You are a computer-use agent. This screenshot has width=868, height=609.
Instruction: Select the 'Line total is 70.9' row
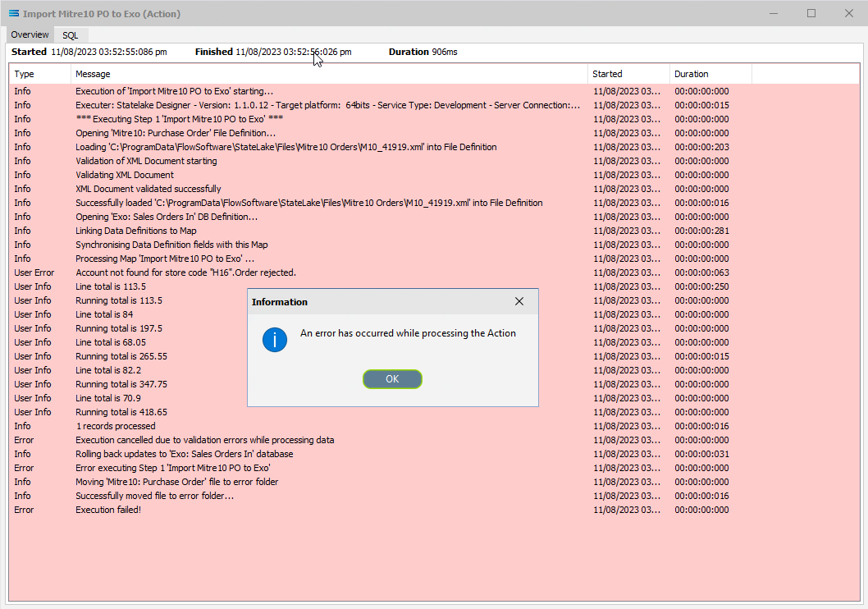click(x=434, y=398)
